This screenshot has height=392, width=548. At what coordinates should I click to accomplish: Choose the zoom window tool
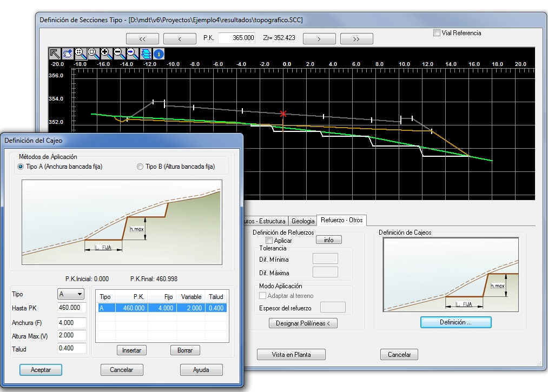(x=94, y=54)
